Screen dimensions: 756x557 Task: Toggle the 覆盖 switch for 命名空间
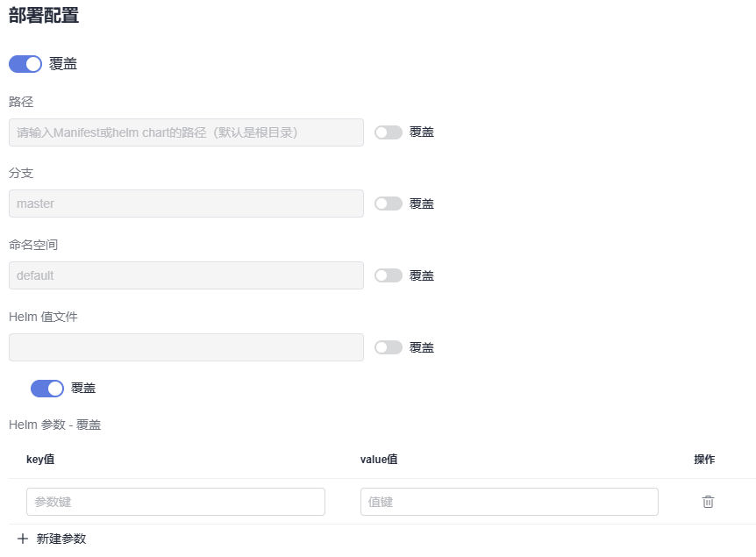coord(389,275)
